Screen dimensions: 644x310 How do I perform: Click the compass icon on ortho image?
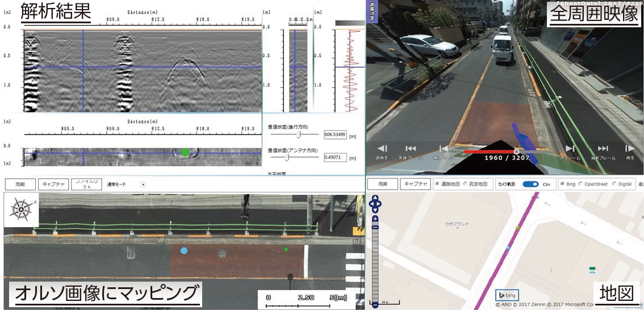21,210
